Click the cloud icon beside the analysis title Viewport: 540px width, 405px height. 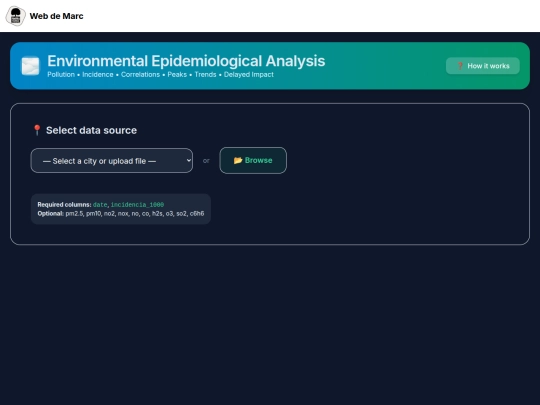tap(30, 66)
